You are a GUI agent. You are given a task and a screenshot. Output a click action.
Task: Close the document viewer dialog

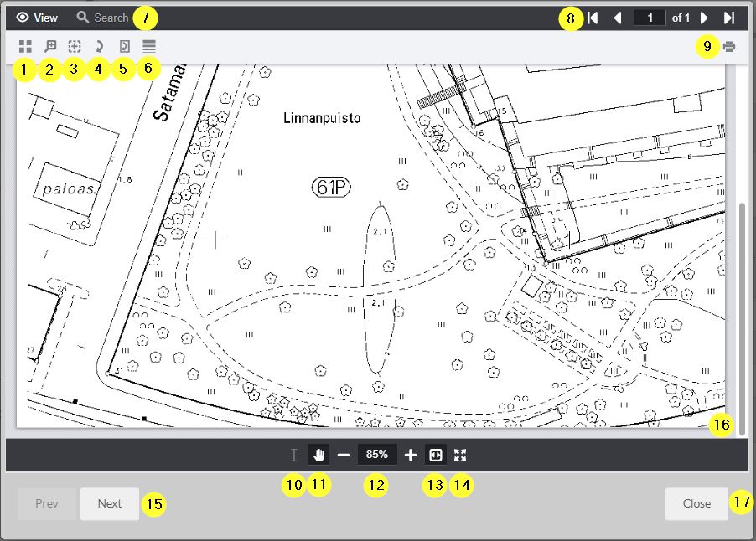pos(696,503)
